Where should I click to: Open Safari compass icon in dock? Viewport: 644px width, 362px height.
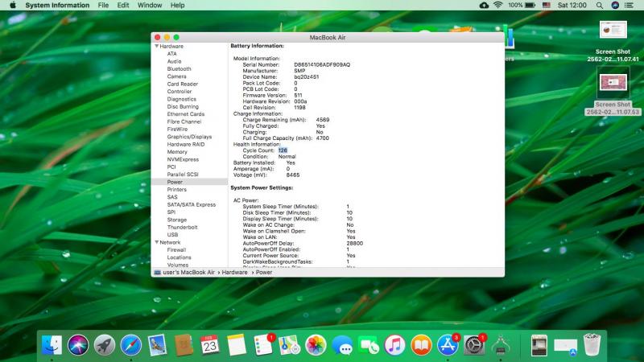[x=131, y=345]
